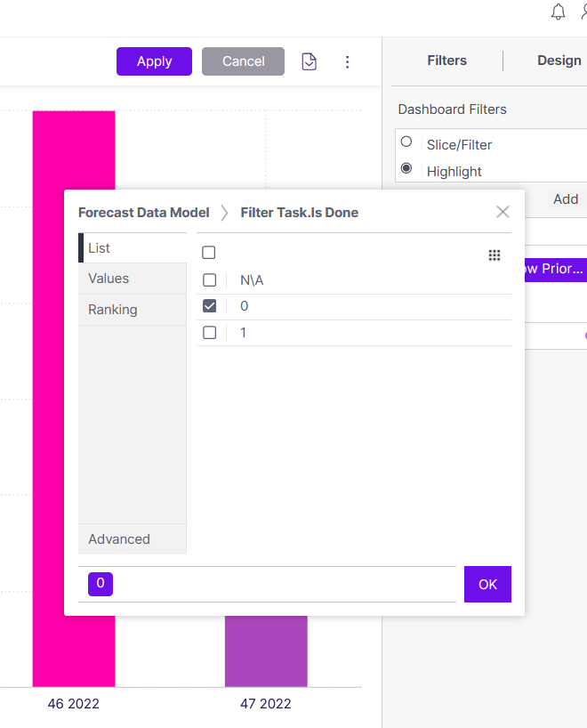The width and height of the screenshot is (587, 728).
Task: Click the Filter Task.Is Done title
Action: [300, 213]
